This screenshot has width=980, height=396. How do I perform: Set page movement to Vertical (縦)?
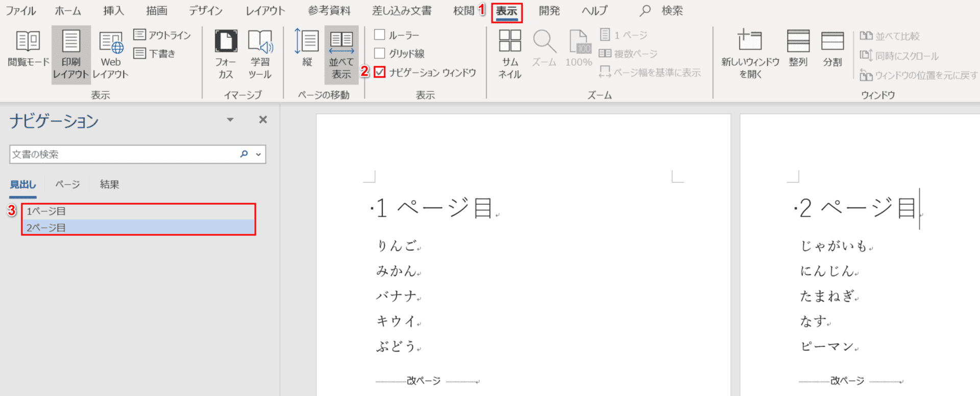click(x=307, y=48)
